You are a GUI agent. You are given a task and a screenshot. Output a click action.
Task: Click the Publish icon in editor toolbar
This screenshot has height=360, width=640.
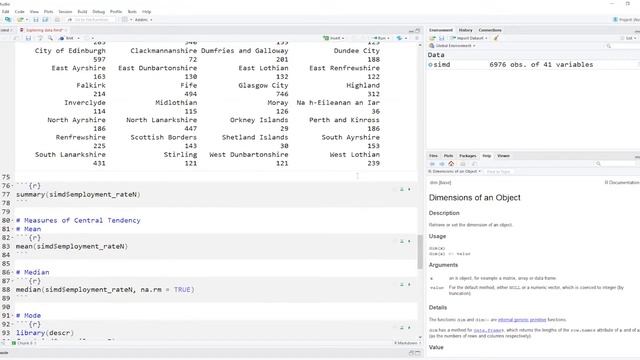pos(399,38)
